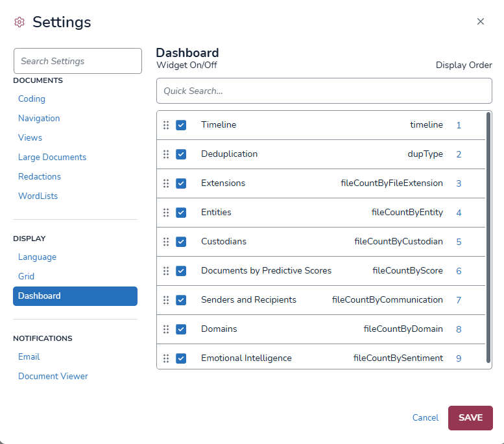Click the Emotional Intelligence drag handle
Image resolution: width=504 pixels, height=444 pixels.
pyautogui.click(x=166, y=358)
